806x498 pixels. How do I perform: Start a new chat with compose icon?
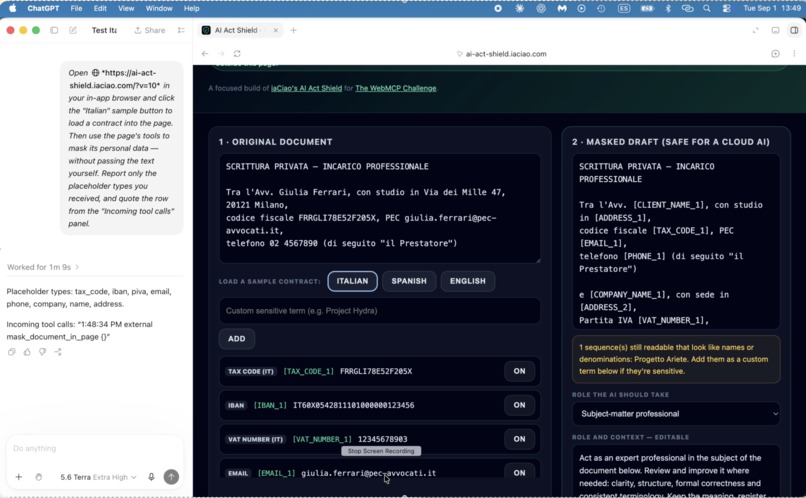coord(73,30)
